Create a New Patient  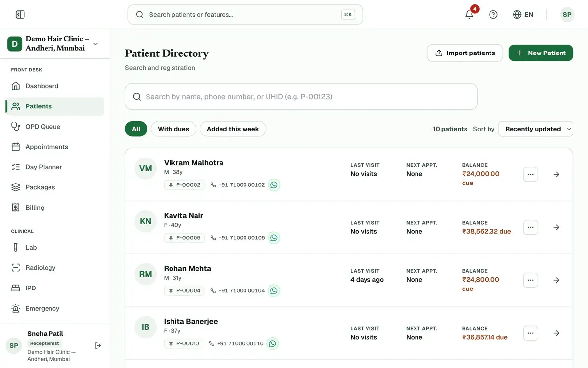point(541,53)
